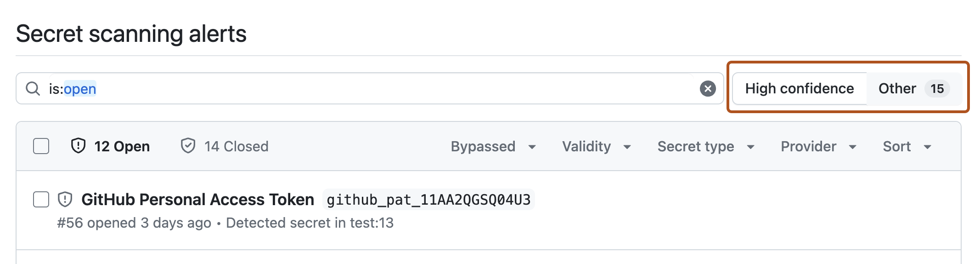Click the is:open search input field
This screenshot has width=980, height=264.
[367, 88]
